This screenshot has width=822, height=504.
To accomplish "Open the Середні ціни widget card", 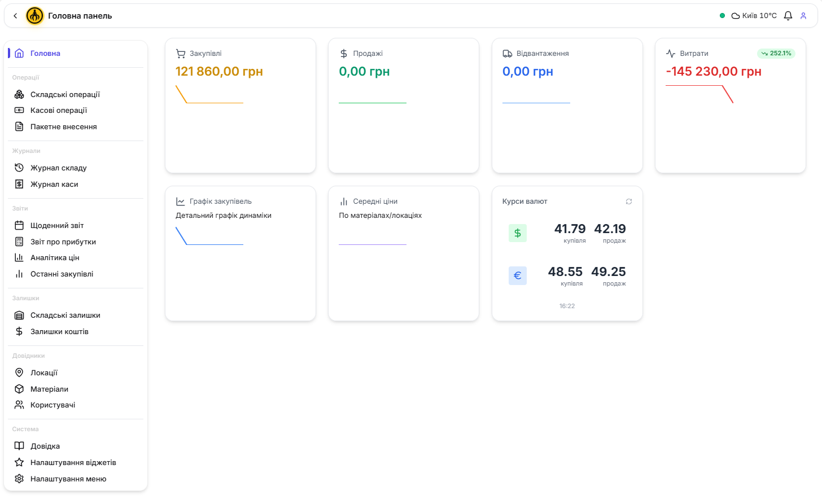I will (x=403, y=253).
